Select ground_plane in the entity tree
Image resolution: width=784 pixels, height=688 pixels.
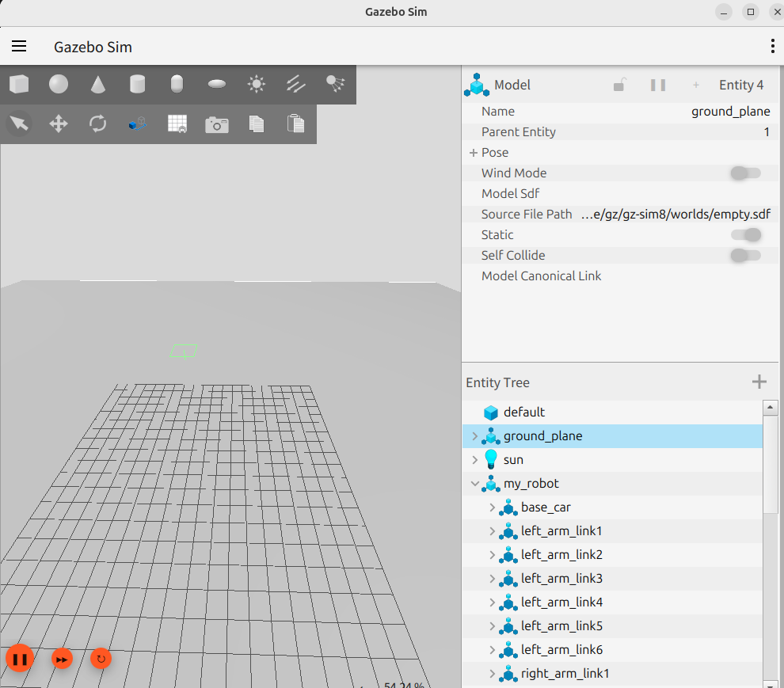point(612,436)
